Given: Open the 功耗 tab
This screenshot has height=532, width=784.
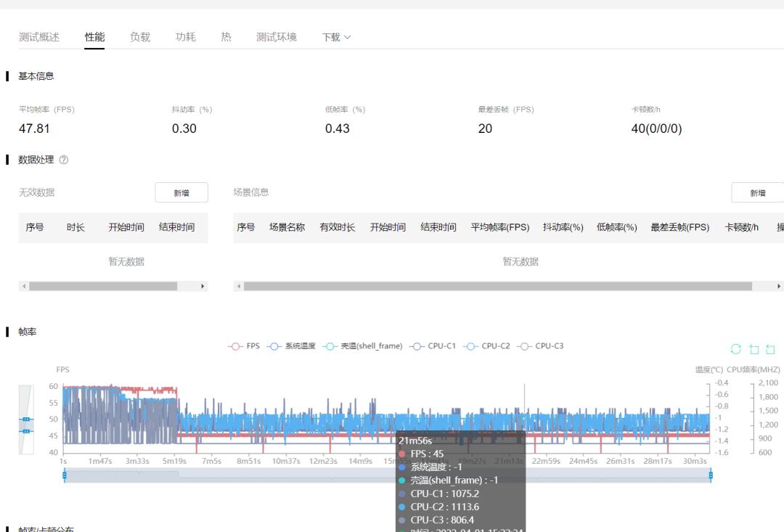Looking at the screenshot, I should point(185,37).
